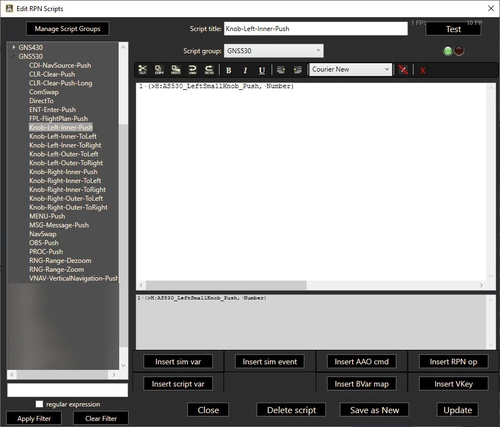Select FPL-FlightPlan-Push script
Viewport: 500px width, 427px height.
tap(59, 119)
